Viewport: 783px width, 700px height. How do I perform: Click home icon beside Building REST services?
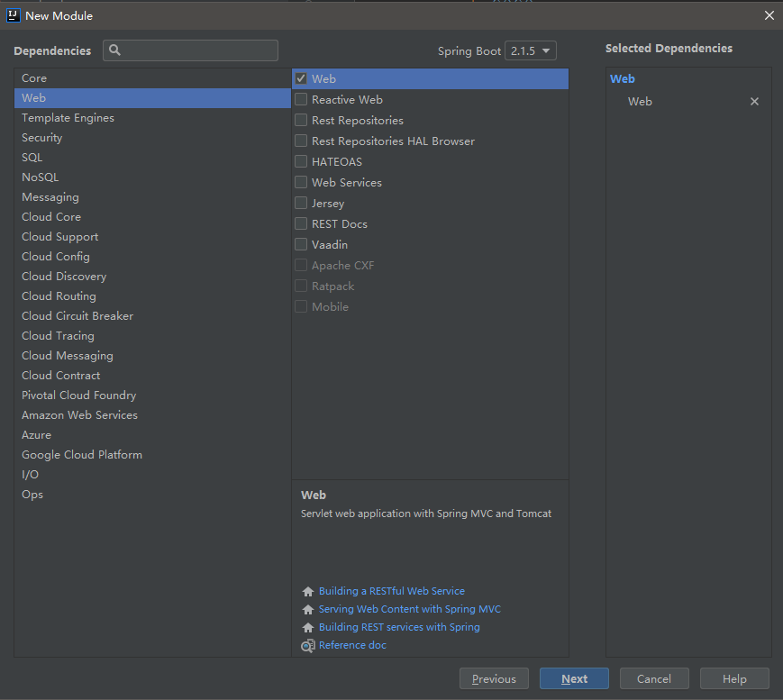coord(308,628)
